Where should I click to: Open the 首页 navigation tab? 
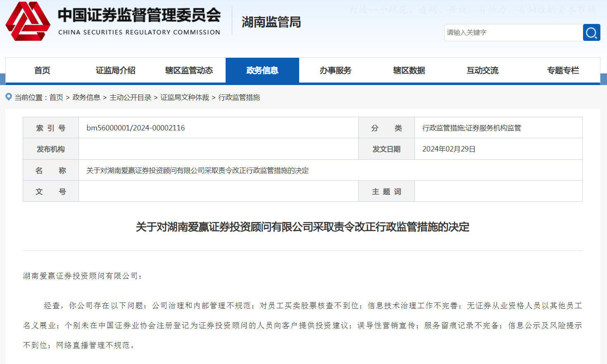pos(42,71)
